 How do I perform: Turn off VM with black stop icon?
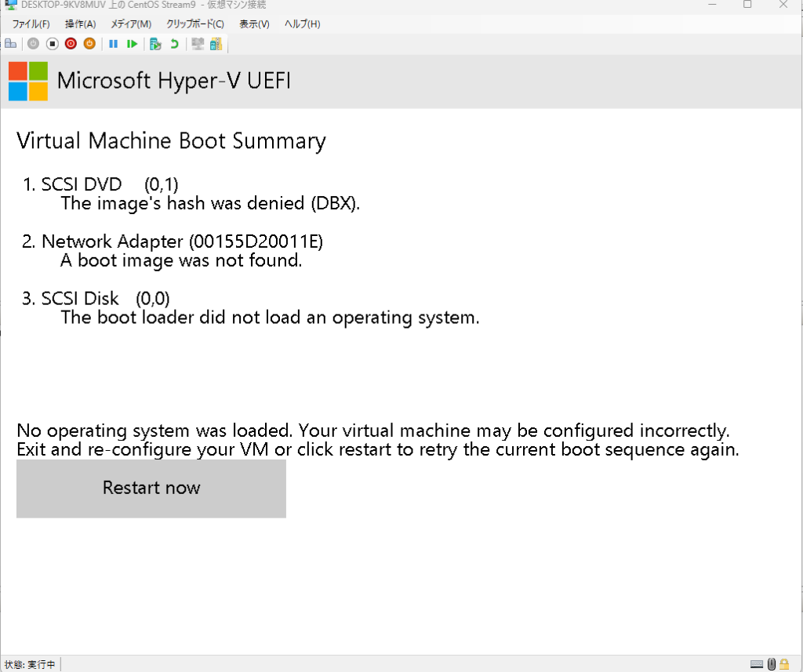pyautogui.click(x=52, y=44)
